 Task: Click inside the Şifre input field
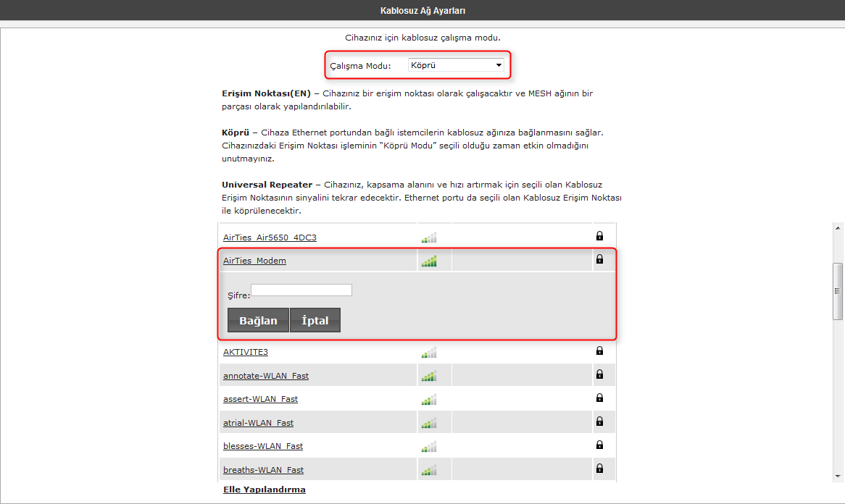click(x=301, y=290)
